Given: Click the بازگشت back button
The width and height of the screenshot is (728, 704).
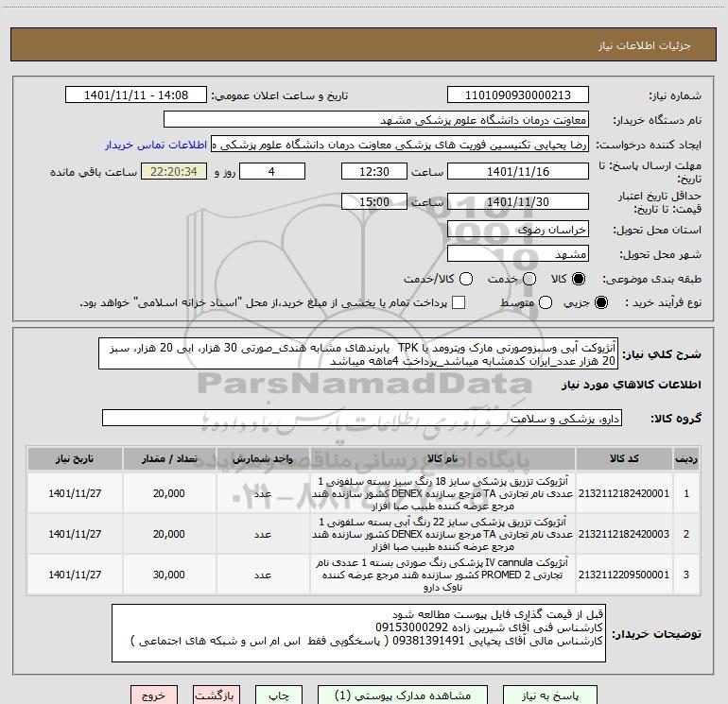Looking at the screenshot, I should coord(217,695).
